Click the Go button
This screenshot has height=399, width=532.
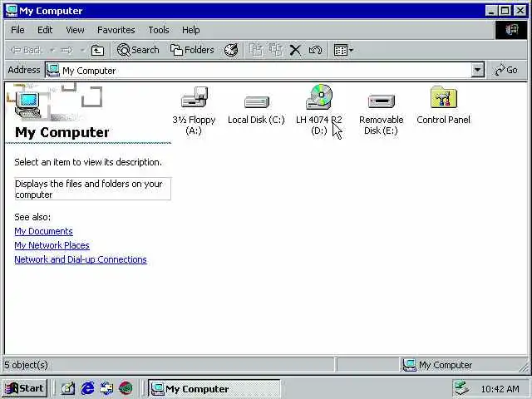(506, 70)
